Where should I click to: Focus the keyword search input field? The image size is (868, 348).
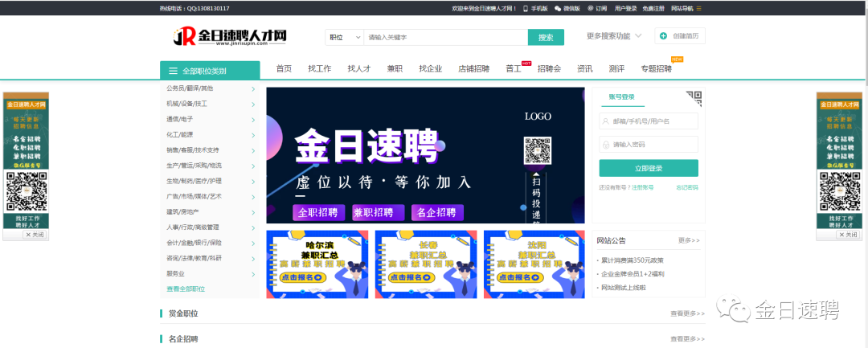coord(445,37)
